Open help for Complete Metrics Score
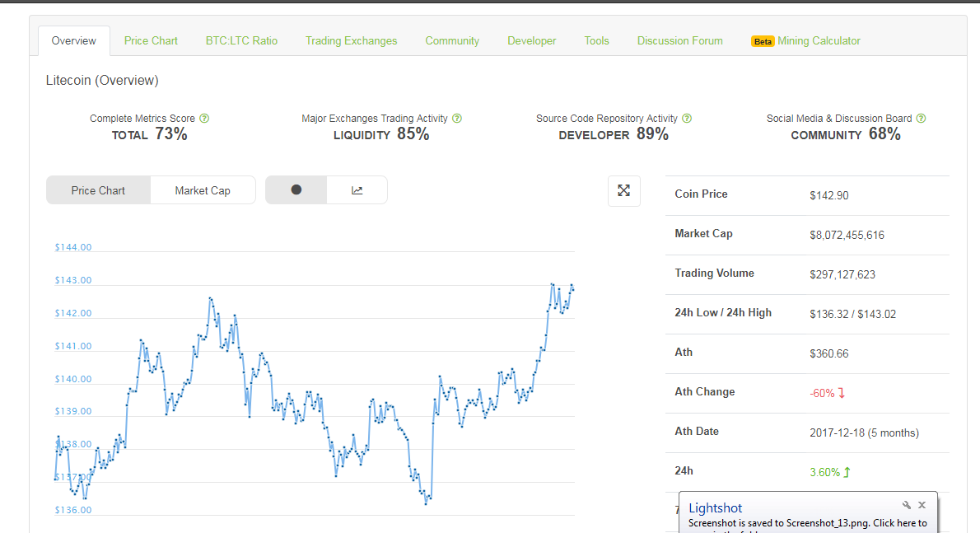This screenshot has width=980, height=533. [204, 118]
